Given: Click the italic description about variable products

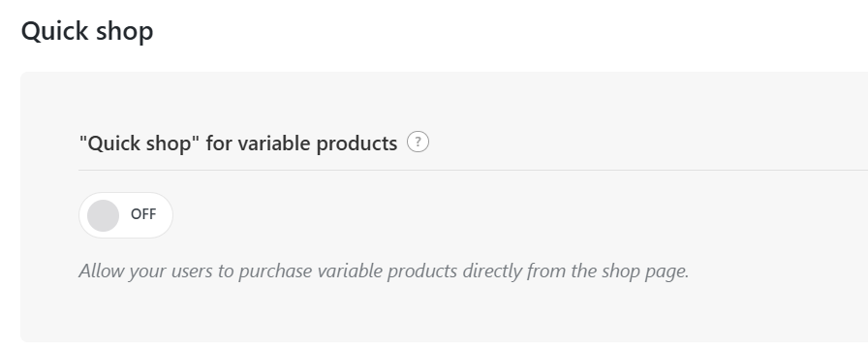Looking at the screenshot, I should point(384,271).
